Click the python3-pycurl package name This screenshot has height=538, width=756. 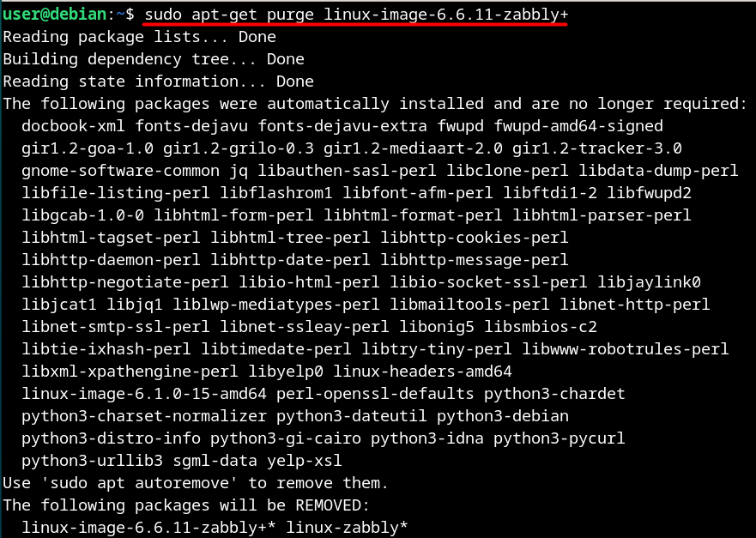tap(559, 438)
